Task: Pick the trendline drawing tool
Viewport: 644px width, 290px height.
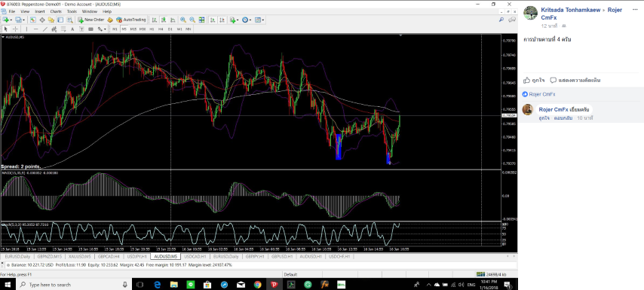Action: [x=45, y=29]
